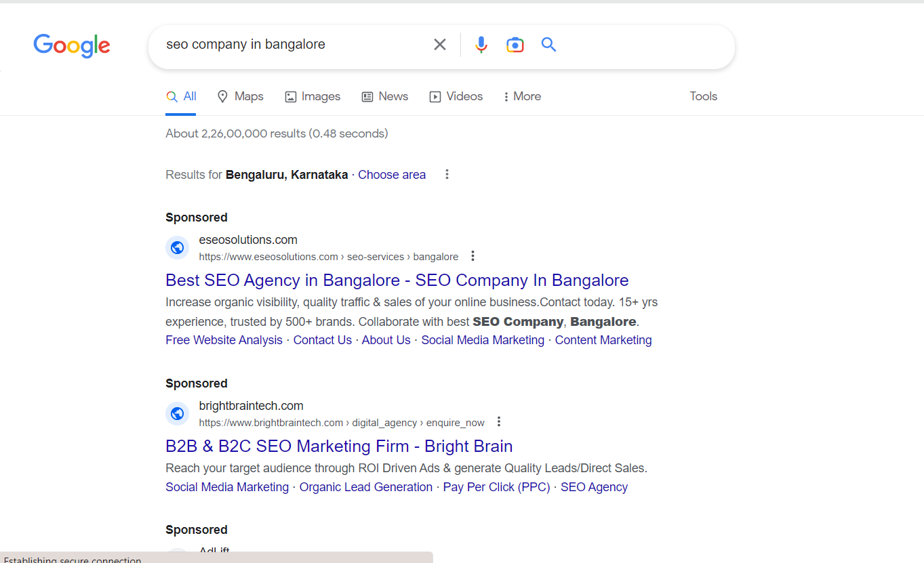
Task: Switch to the Images tab
Action: click(313, 96)
